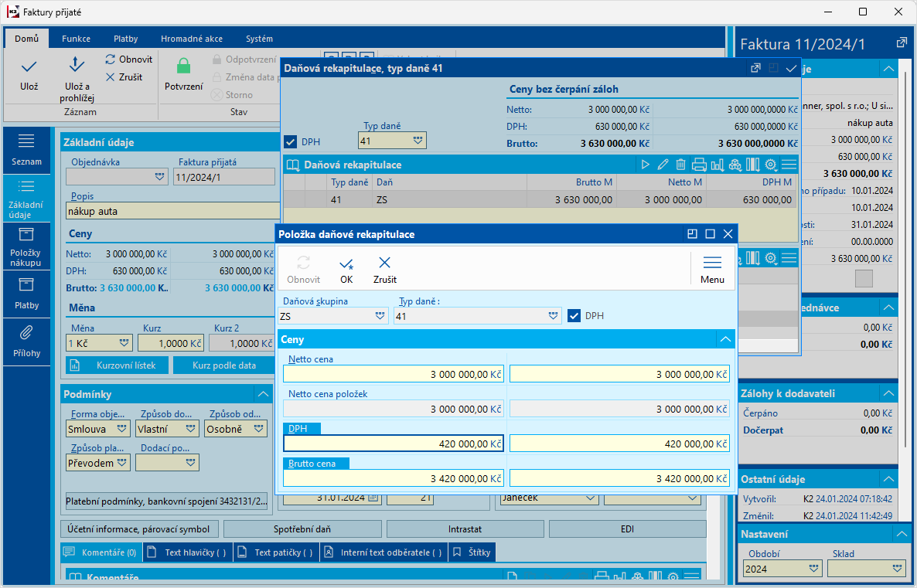Click the Kurzovní lístek button
Viewport: 917px width, 588px height.
point(117,365)
